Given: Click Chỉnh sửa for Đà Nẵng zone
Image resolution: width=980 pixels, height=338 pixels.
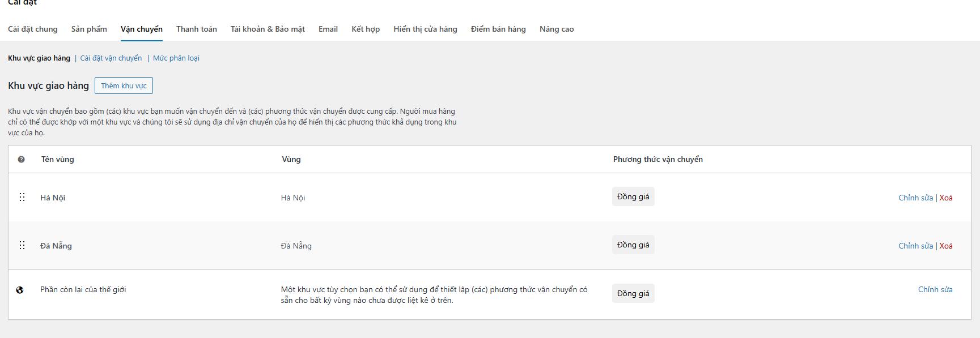Looking at the screenshot, I should [x=915, y=246].
